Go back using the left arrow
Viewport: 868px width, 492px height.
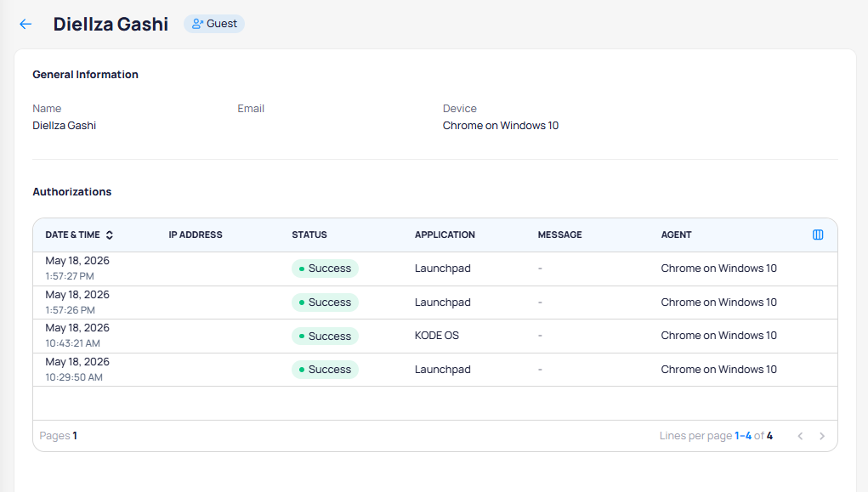(x=26, y=24)
